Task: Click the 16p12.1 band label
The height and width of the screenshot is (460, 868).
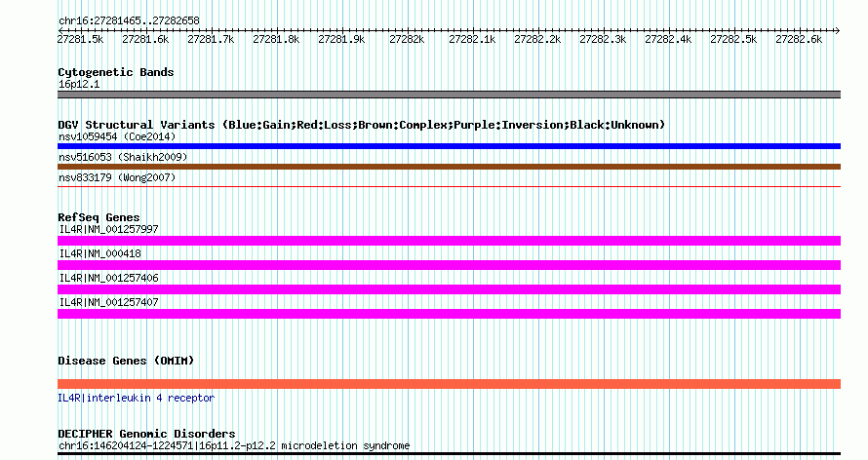Action: [79, 85]
